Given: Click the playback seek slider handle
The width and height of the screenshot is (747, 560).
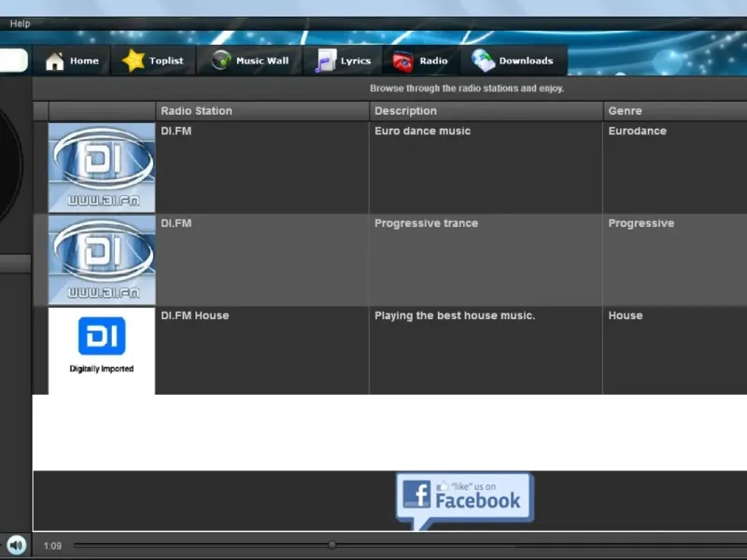Looking at the screenshot, I should pos(332,545).
